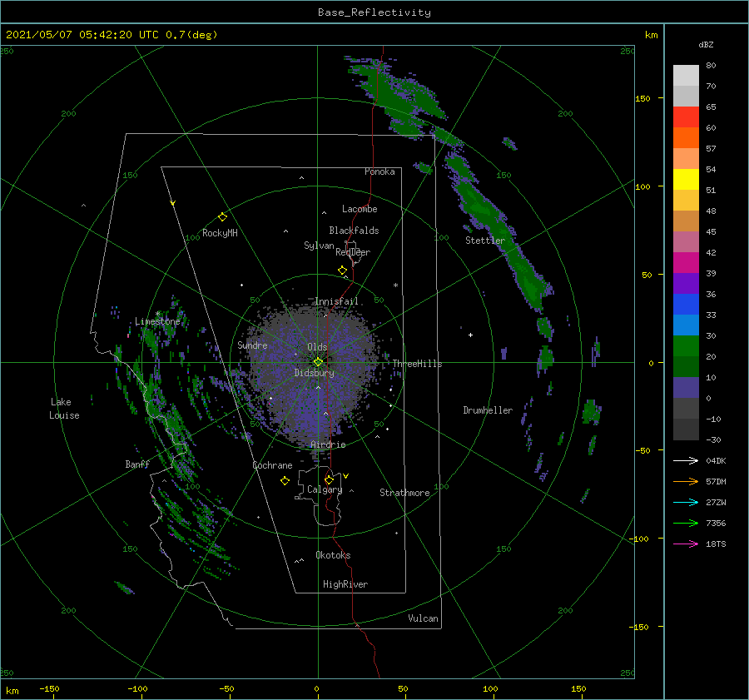
Task: Pick the bright green swatch near 20 dBZ
Action: point(686,345)
